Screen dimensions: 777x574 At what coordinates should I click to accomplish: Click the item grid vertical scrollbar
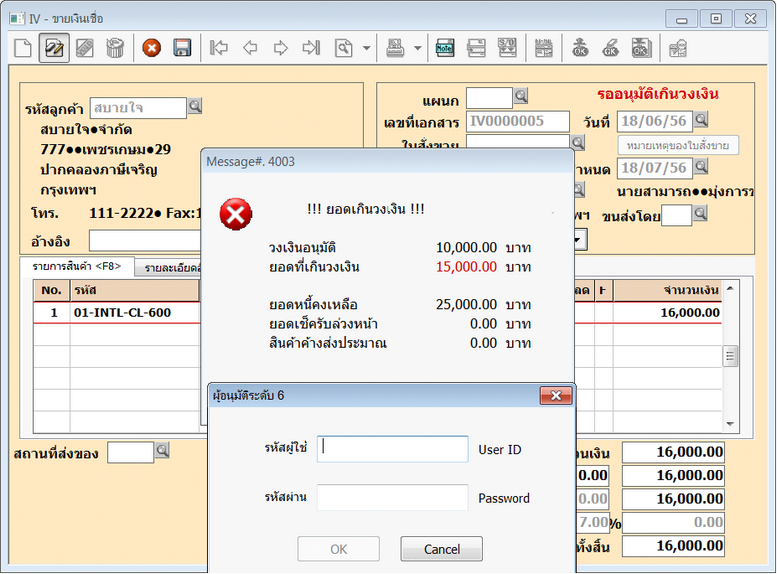click(x=731, y=357)
